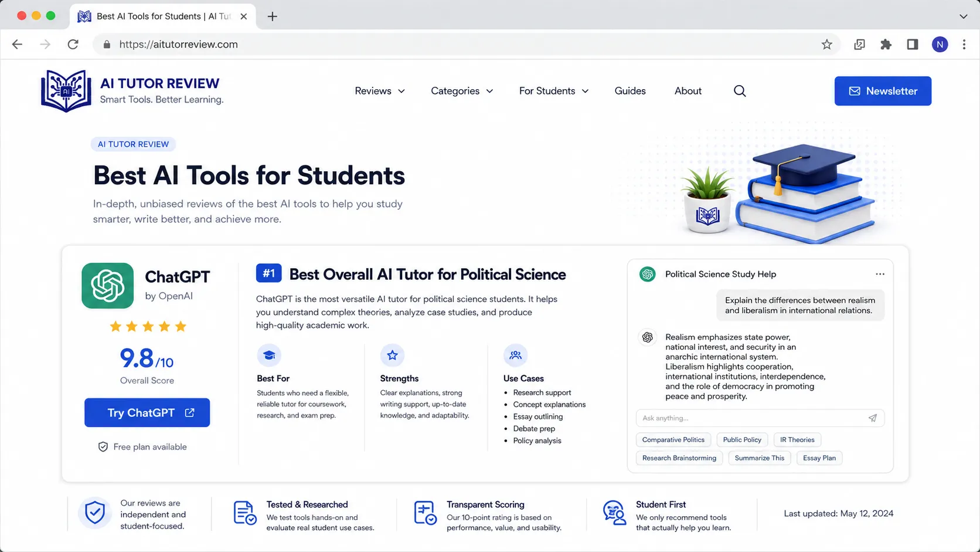The height and width of the screenshot is (552, 980).
Task: Click the Free plan available text
Action: (x=150, y=447)
